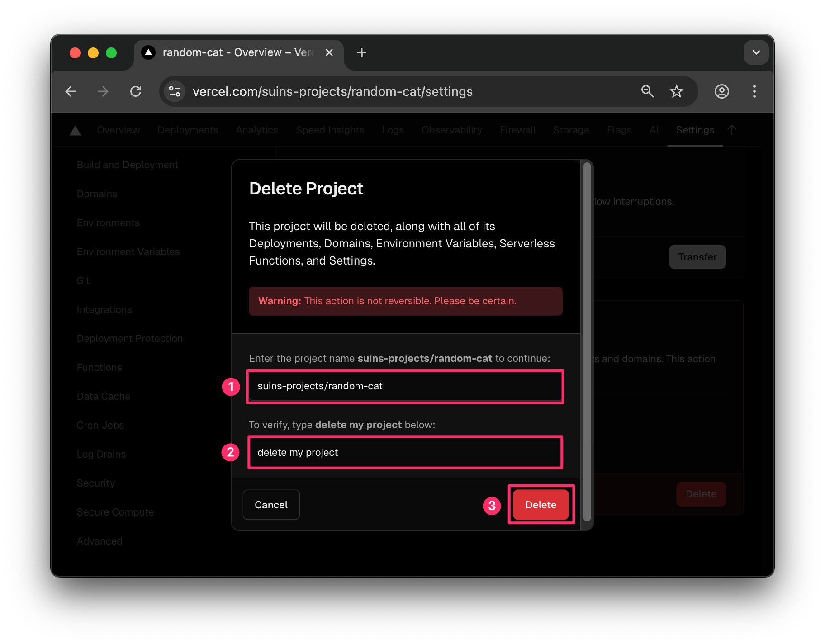The height and width of the screenshot is (644, 825).
Task: Reload the current page
Action: (x=136, y=91)
